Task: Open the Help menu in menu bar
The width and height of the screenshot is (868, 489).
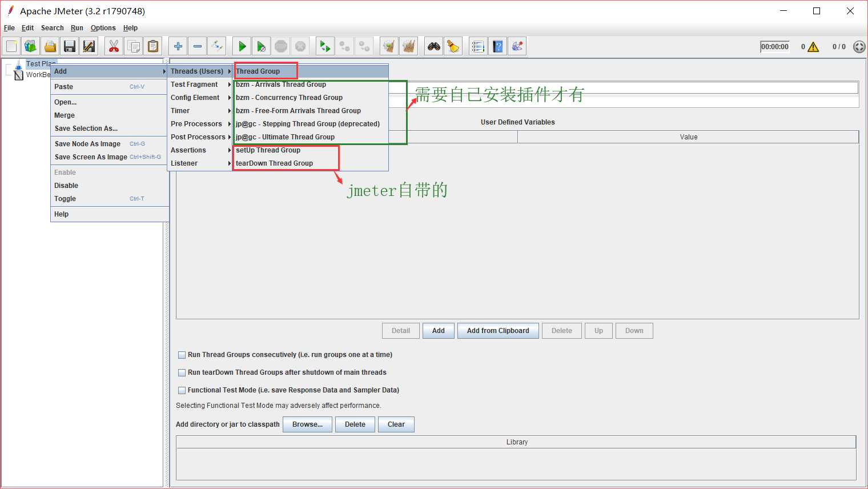Action: pyautogui.click(x=130, y=28)
